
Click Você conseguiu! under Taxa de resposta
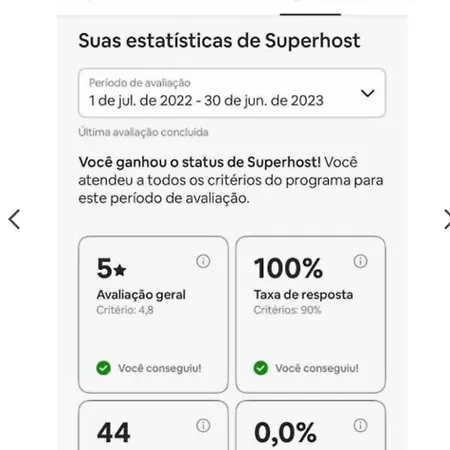pyautogui.click(x=317, y=368)
